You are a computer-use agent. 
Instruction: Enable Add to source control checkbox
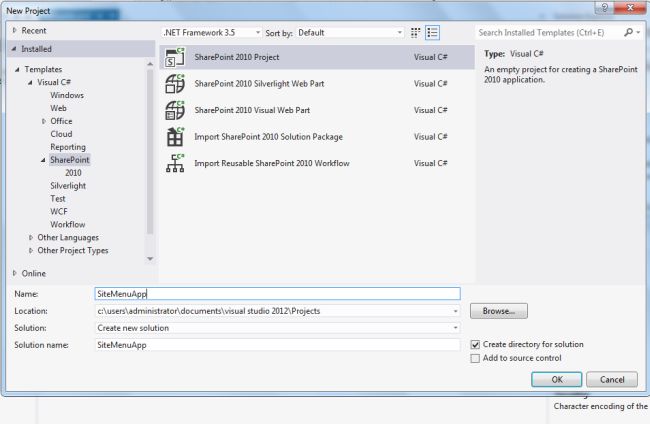(475, 358)
